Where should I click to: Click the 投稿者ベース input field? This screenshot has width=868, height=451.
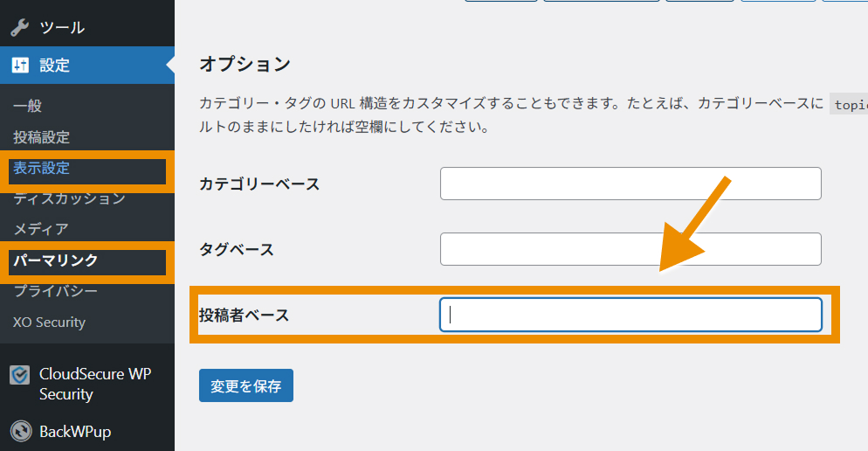[630, 315]
